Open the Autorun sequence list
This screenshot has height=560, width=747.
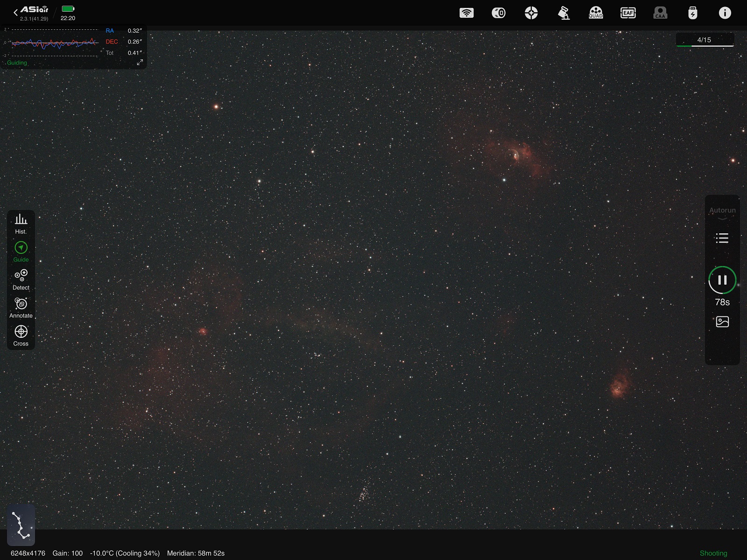point(722,238)
